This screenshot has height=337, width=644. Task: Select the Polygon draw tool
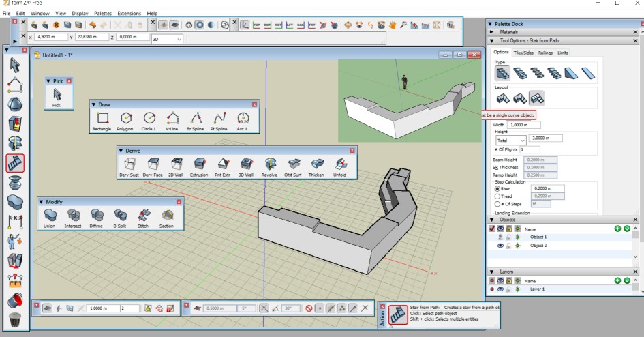coord(125,121)
